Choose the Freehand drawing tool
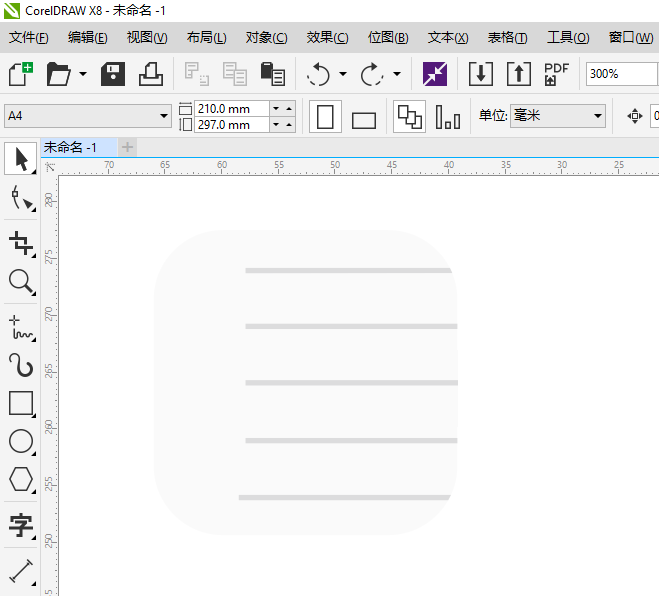The image size is (659, 596). click(x=20, y=326)
